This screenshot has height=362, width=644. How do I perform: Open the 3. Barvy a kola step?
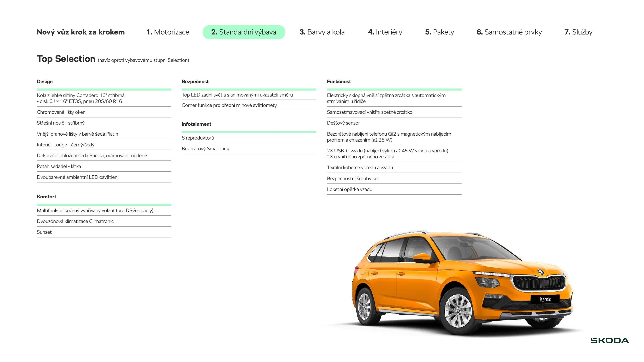(x=322, y=32)
